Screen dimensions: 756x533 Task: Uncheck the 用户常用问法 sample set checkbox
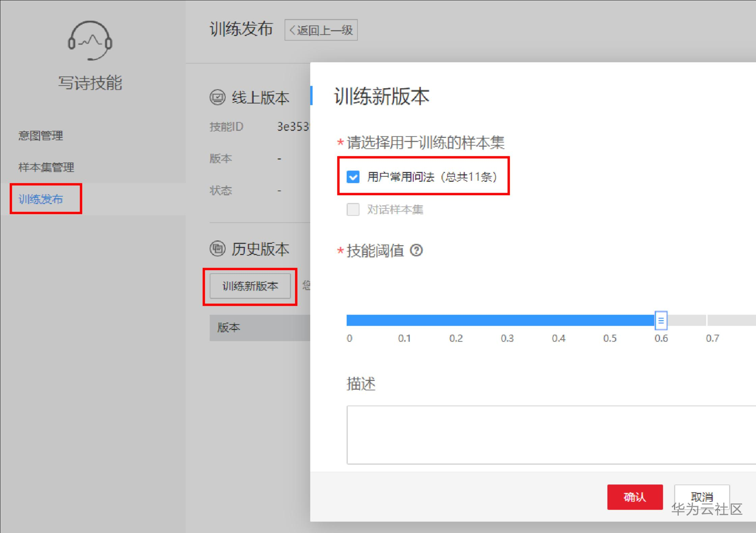[353, 177]
